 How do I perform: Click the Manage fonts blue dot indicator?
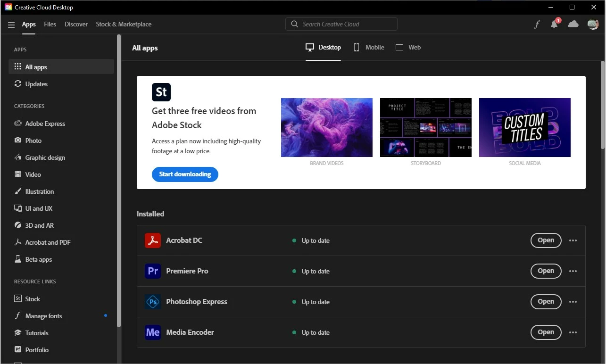[x=106, y=315]
